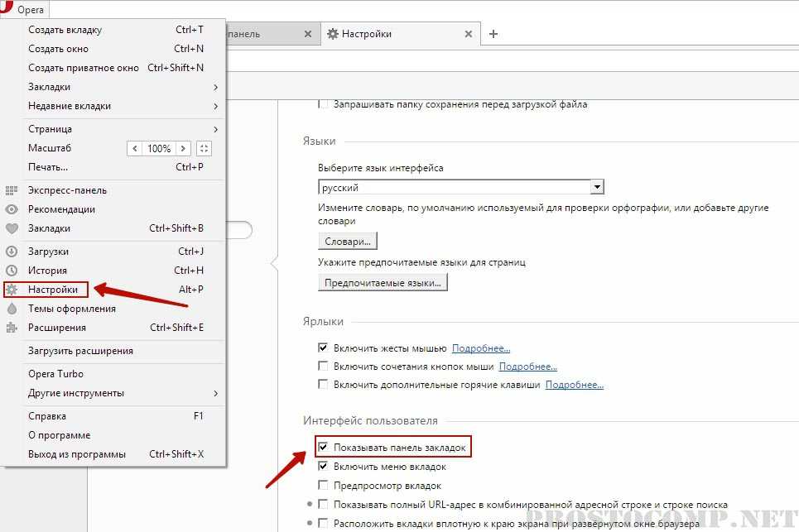Image resolution: width=799 pixels, height=532 pixels.
Task: Select Создать приватное окно from the menu
Action: click(83, 68)
